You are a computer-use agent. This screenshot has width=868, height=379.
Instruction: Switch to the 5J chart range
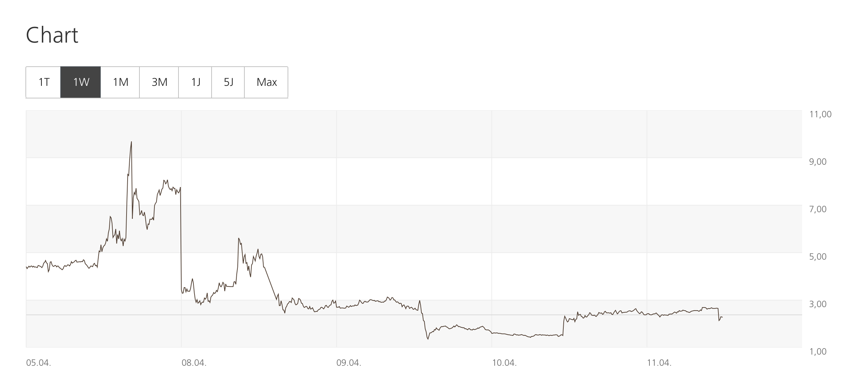click(228, 82)
